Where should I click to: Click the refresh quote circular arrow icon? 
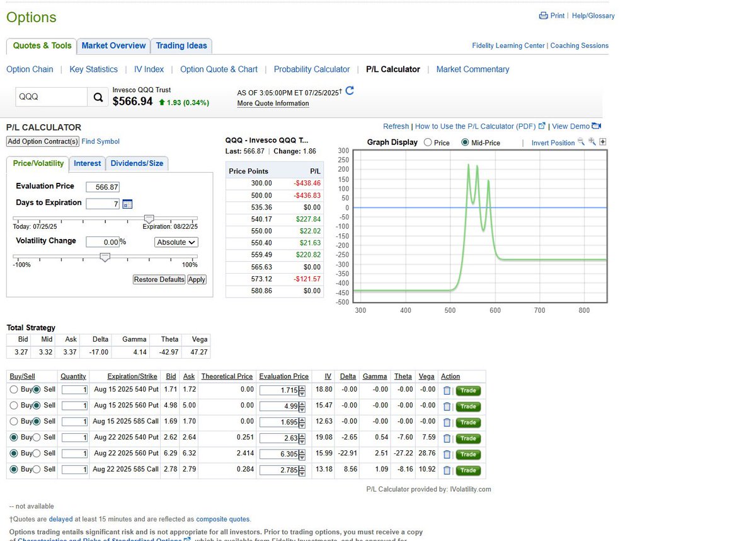click(350, 90)
